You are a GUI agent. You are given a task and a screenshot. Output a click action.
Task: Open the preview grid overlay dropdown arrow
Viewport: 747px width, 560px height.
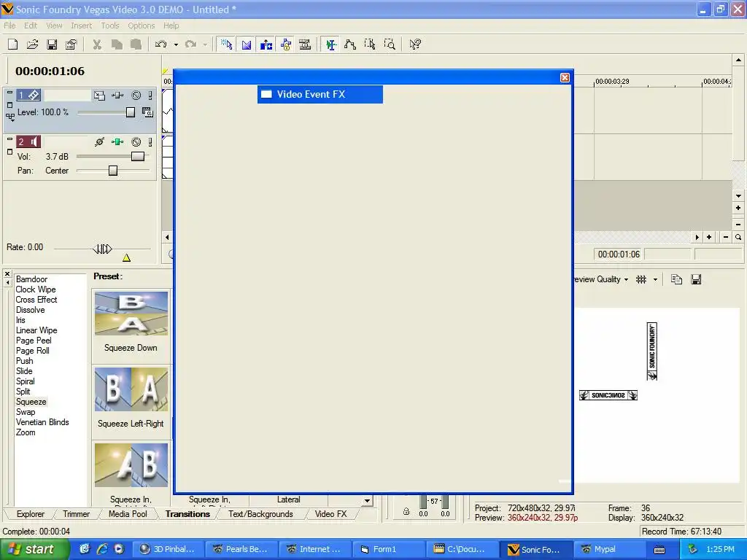656,279
